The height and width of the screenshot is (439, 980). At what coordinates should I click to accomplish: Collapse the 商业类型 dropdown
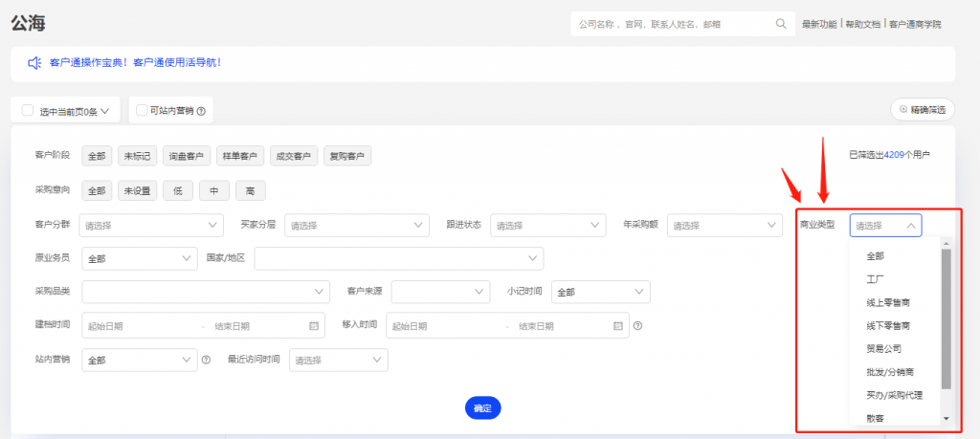885,226
